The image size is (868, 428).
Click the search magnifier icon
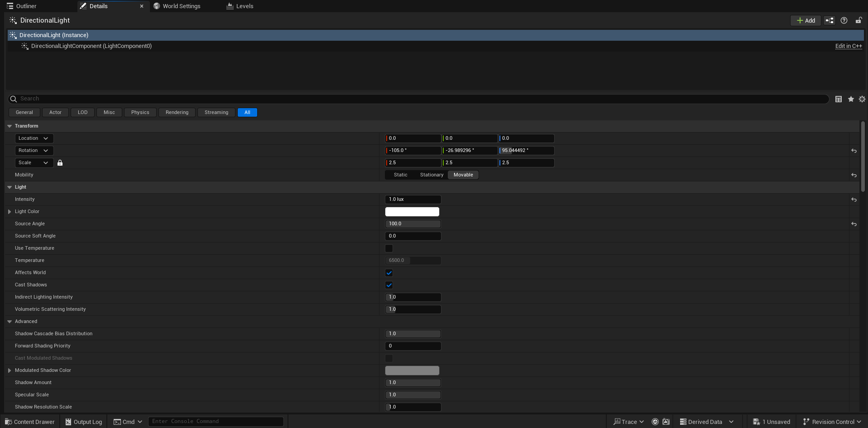pyautogui.click(x=14, y=99)
